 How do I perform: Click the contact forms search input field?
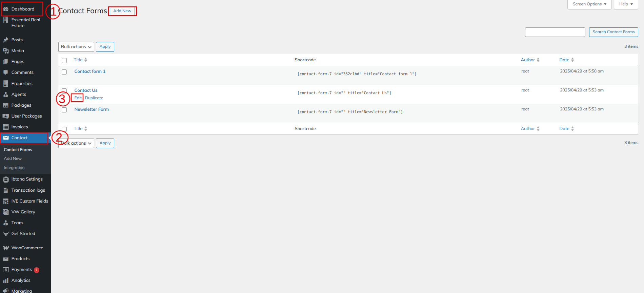(x=555, y=32)
